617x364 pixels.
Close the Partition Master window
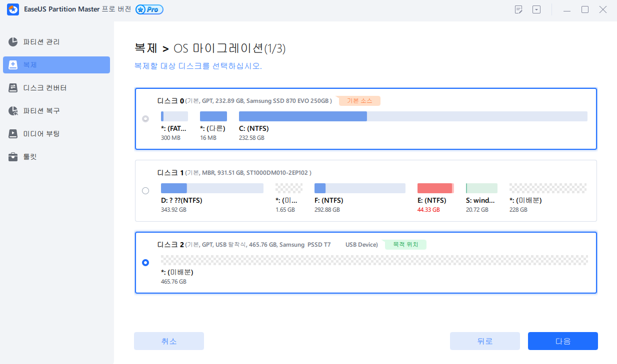[603, 9]
